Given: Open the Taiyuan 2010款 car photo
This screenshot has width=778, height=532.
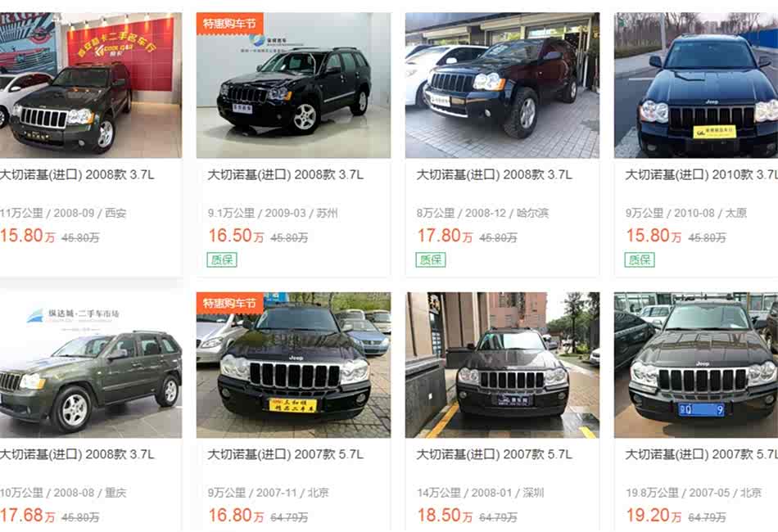Looking at the screenshot, I should (x=696, y=85).
